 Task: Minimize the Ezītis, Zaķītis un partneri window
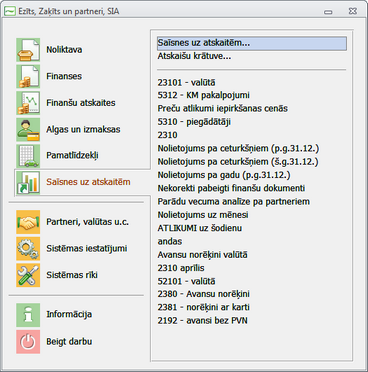click(x=328, y=12)
